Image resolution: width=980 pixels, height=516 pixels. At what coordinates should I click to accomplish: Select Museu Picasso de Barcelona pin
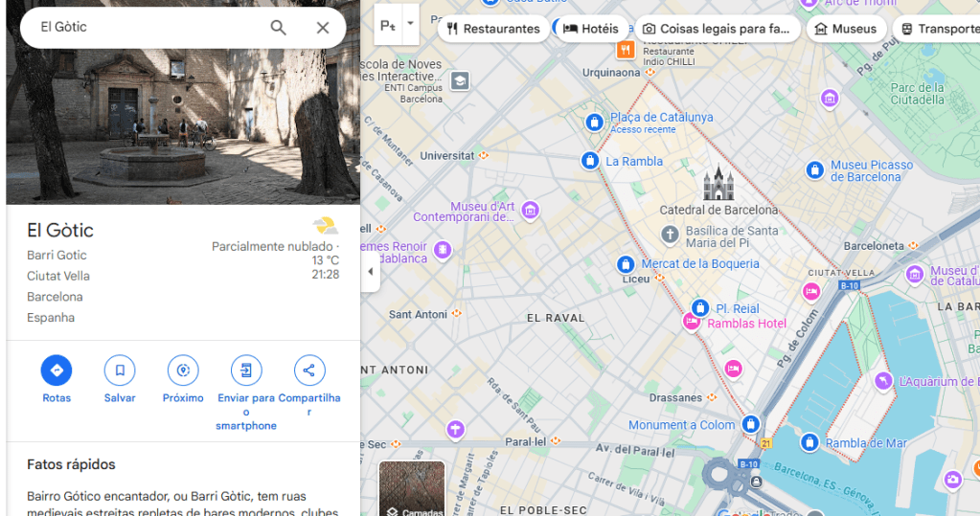click(x=814, y=170)
